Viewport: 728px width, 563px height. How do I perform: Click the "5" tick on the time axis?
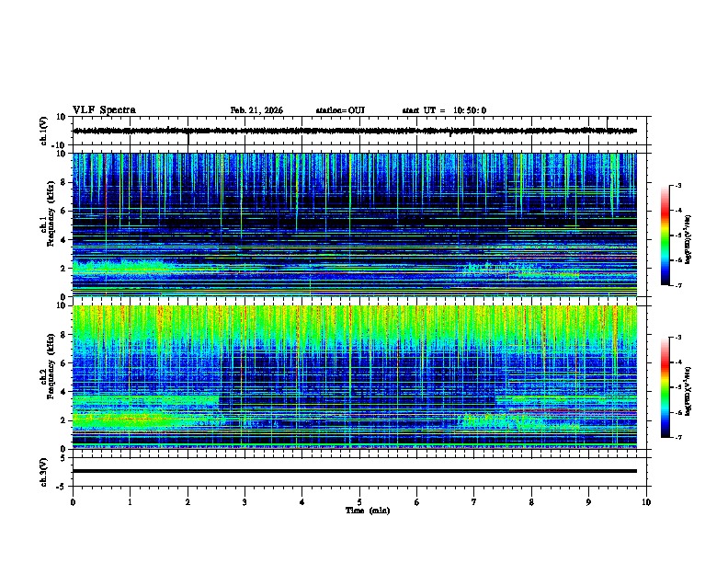point(359,502)
